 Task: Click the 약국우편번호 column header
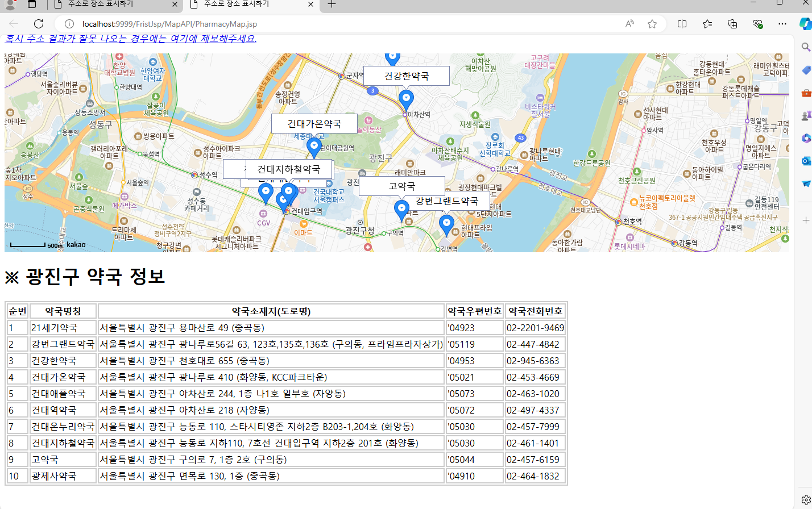[475, 311]
